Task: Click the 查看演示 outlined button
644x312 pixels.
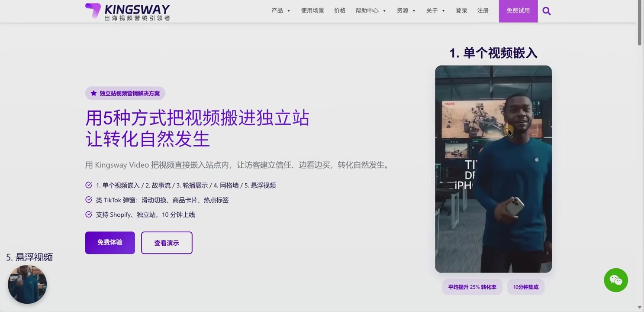Action: (167, 243)
